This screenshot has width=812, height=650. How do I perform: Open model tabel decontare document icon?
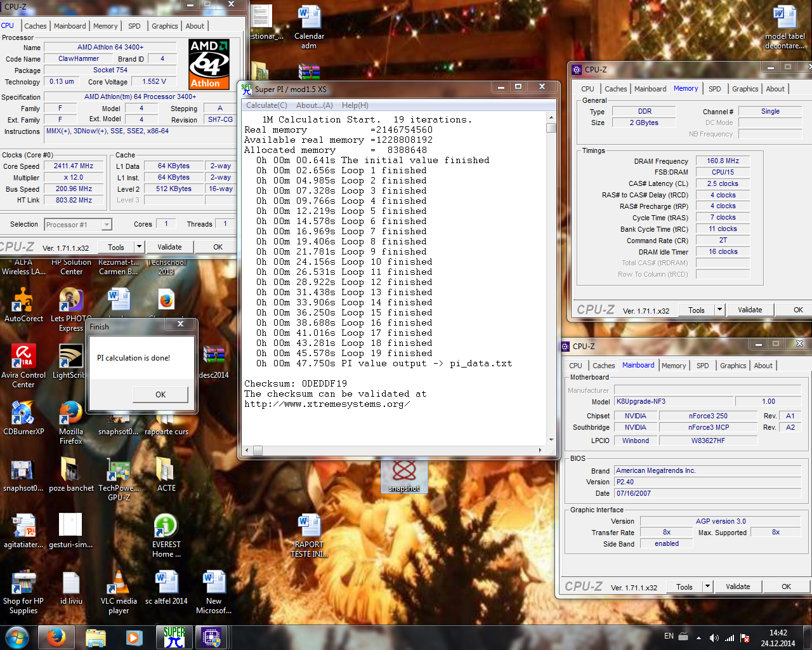(785, 27)
